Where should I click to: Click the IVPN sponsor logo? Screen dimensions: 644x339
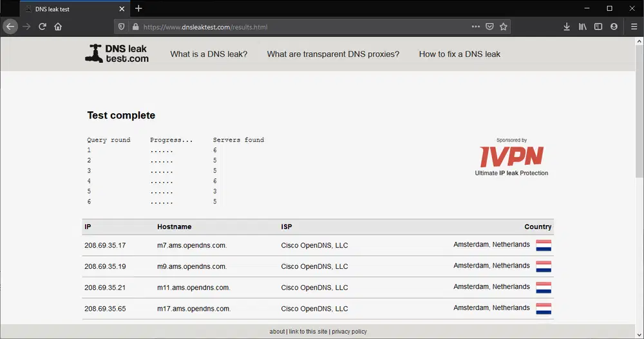512,157
